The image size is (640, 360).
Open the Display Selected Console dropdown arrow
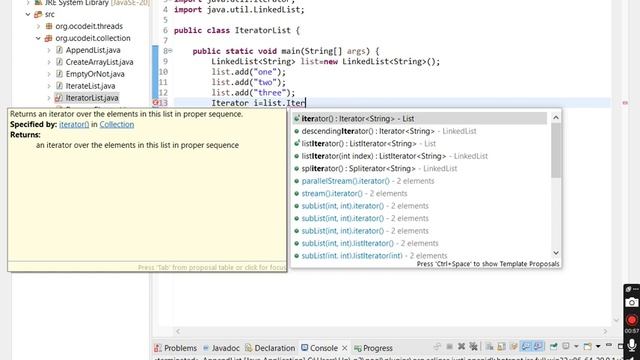[x=576, y=346]
